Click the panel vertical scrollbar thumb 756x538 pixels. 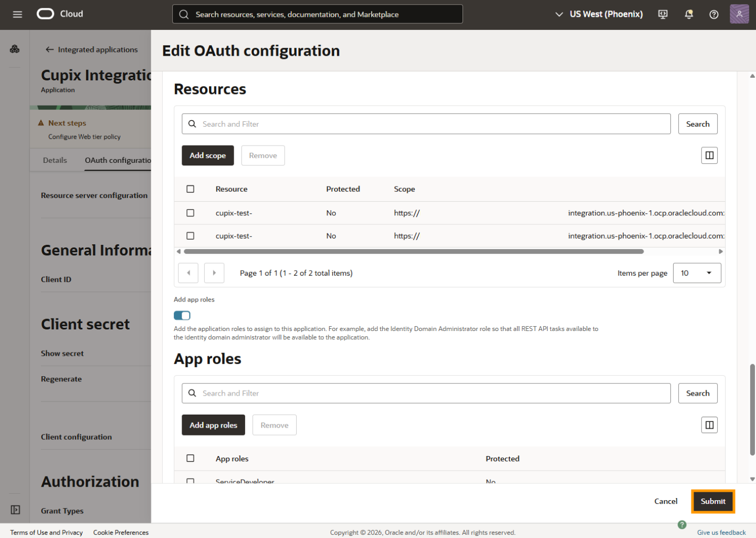click(752, 409)
